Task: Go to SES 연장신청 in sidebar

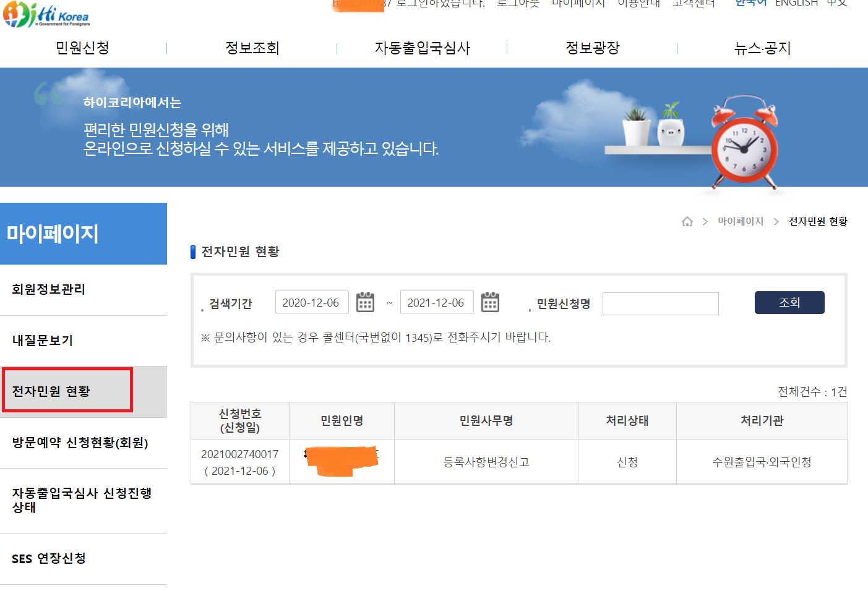Action: (49, 558)
